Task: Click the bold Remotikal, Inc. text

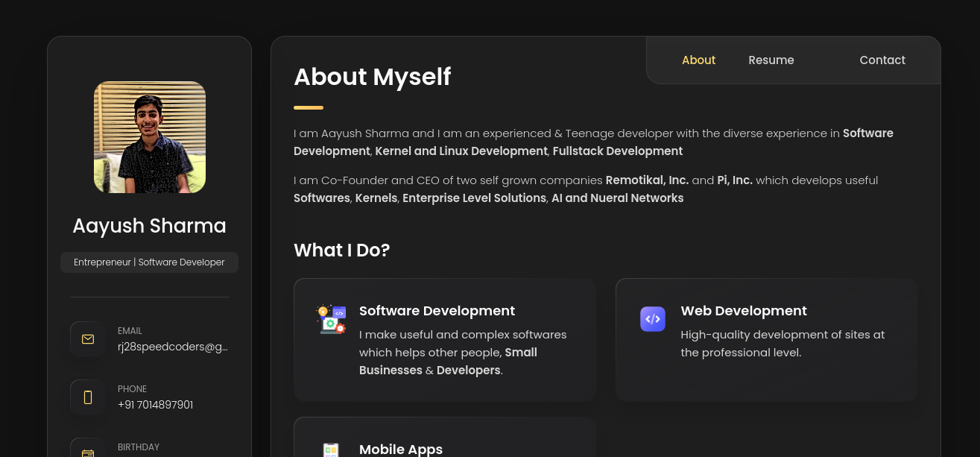Action: 647,180
